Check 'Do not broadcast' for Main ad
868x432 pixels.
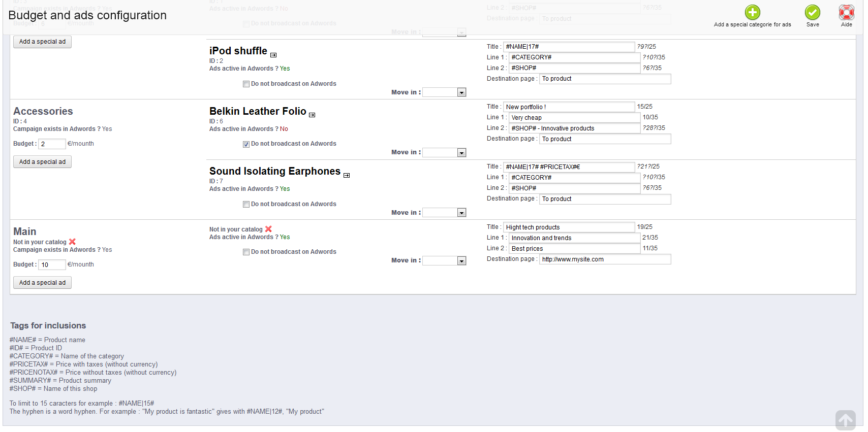tap(246, 252)
